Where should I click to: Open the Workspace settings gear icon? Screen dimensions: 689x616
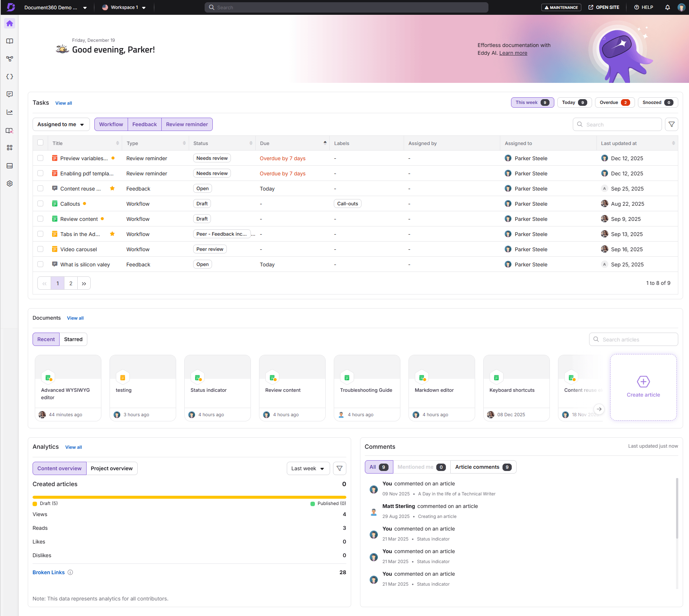[x=10, y=183]
